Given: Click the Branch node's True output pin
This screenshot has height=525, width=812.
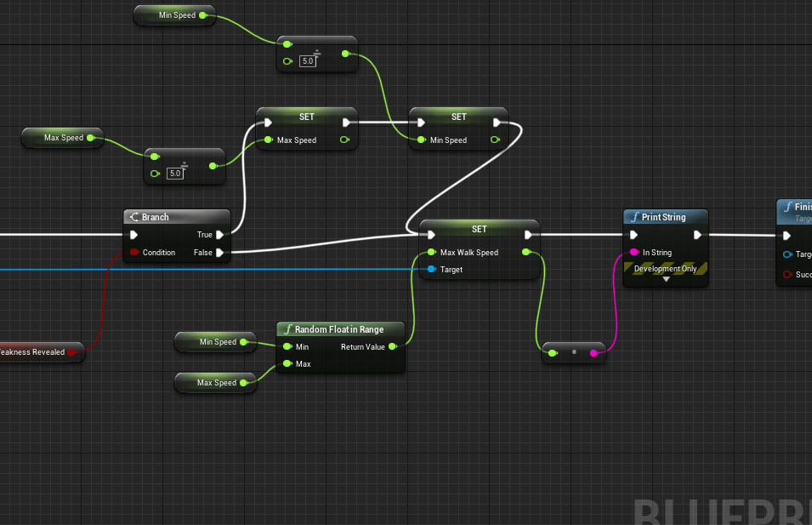Looking at the screenshot, I should click(220, 235).
